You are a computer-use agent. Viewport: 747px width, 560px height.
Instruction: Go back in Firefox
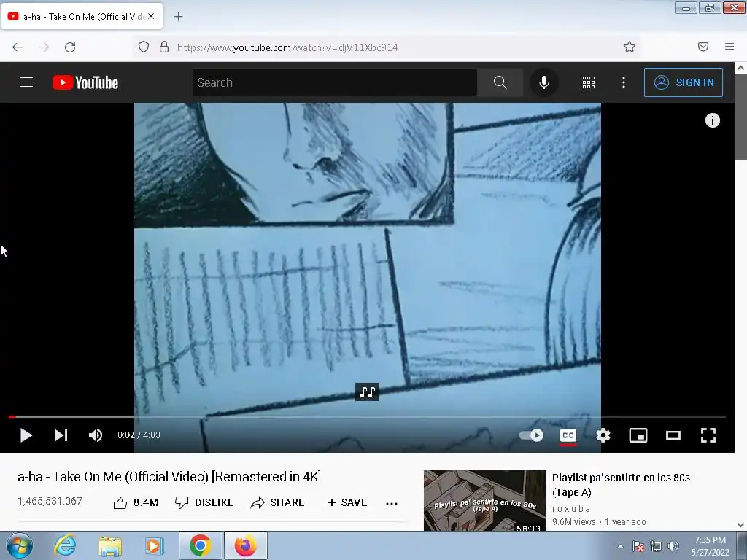18,47
